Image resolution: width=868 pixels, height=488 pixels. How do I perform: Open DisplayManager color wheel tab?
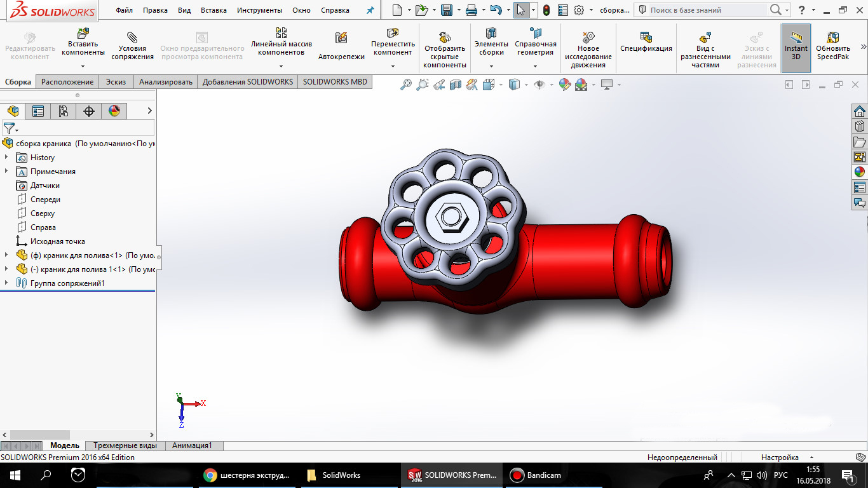coord(114,111)
